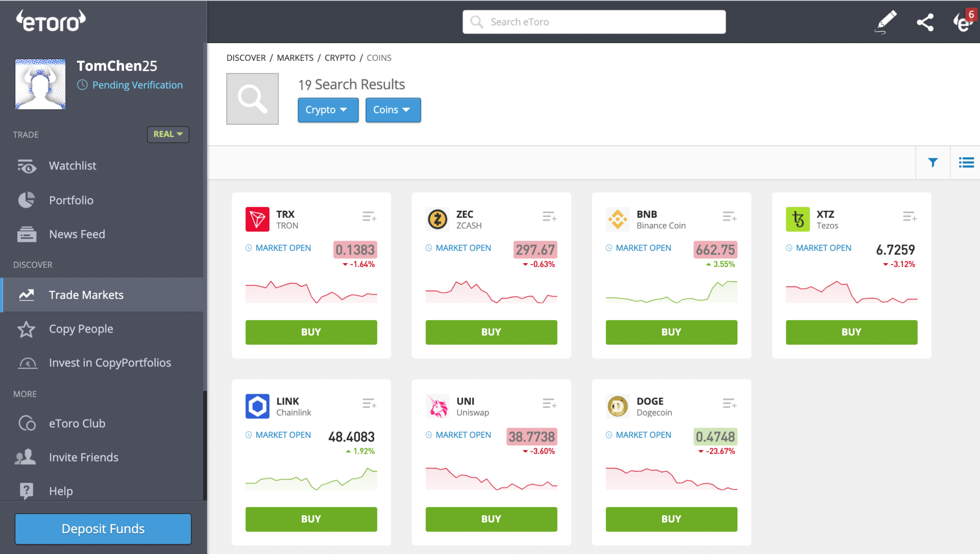
Task: Open the Crypto filter dropdown
Action: [328, 110]
